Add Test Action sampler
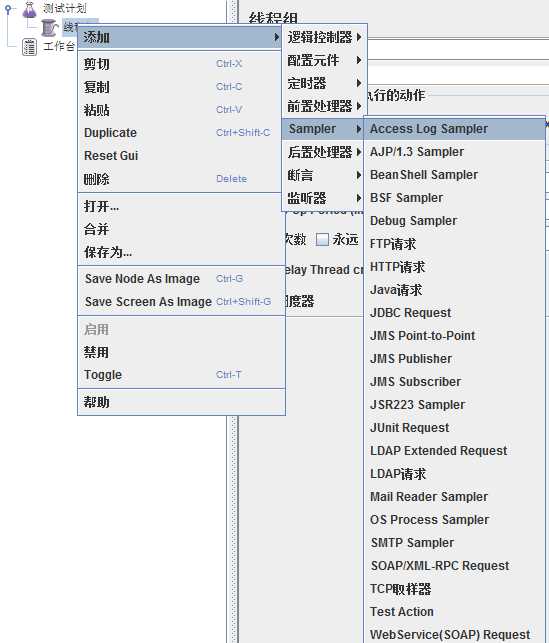The height and width of the screenshot is (643, 549). (454, 612)
